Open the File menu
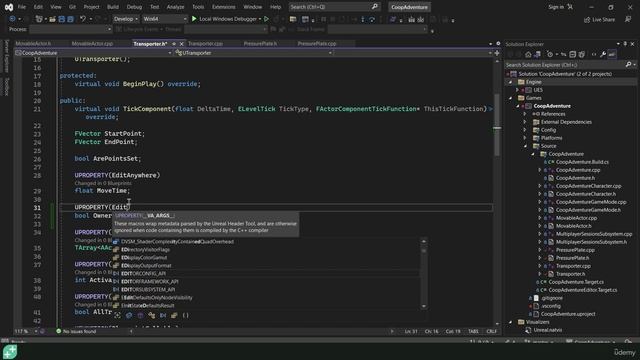 pyautogui.click(x=21, y=7)
